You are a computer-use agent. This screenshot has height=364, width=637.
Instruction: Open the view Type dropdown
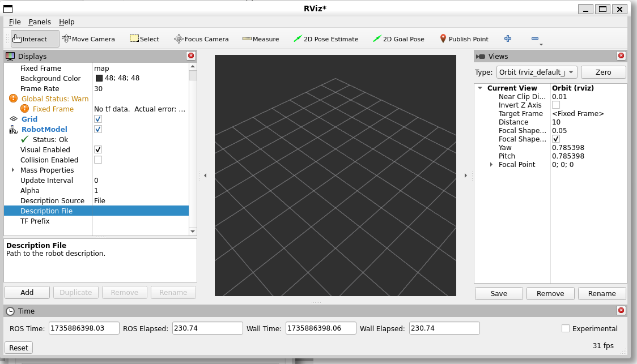coord(537,72)
